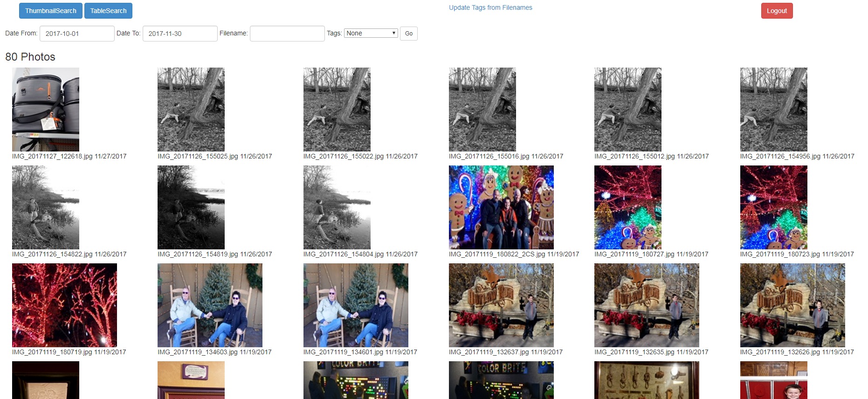Switch to TableSearch view
This screenshot has width=868, height=399.
click(x=108, y=11)
